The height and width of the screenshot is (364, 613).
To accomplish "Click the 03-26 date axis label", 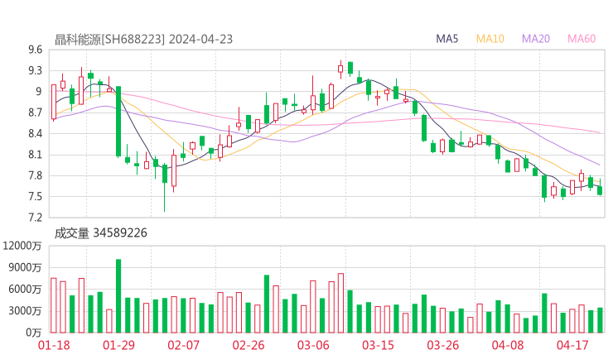I will tap(442, 345).
